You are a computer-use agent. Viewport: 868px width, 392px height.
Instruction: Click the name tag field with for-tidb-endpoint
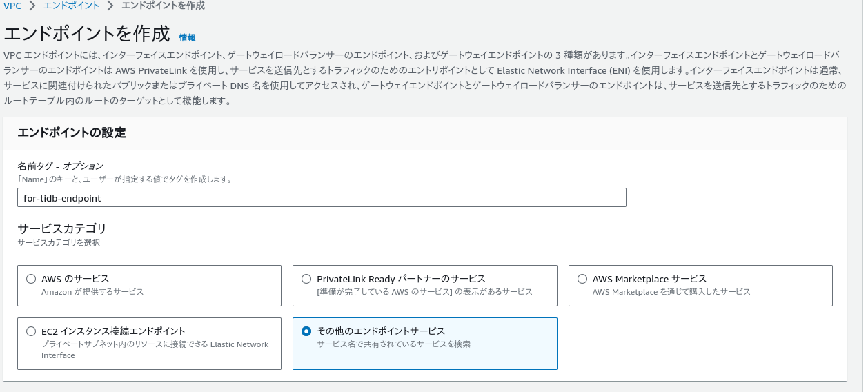pos(322,197)
